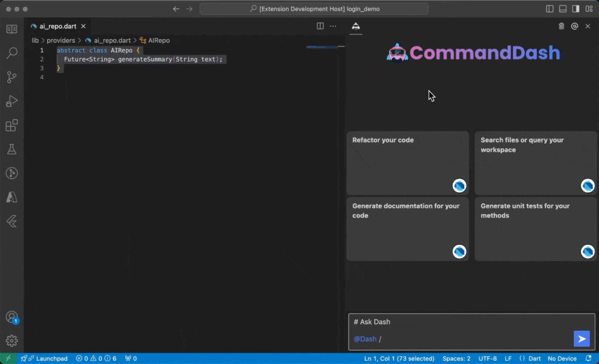The width and height of the screenshot is (599, 364).
Task: Open the Azure view icon
Action: tap(12, 197)
